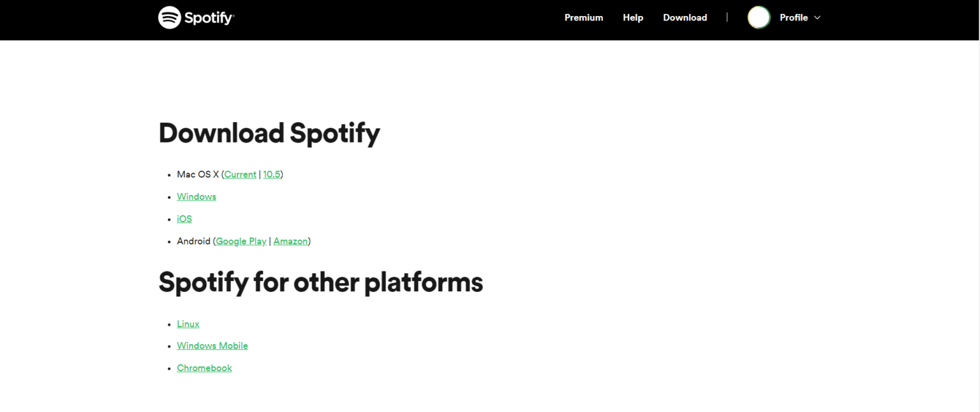Click the divider area near Profile in header
This screenshot has height=412, width=980.
click(x=727, y=17)
